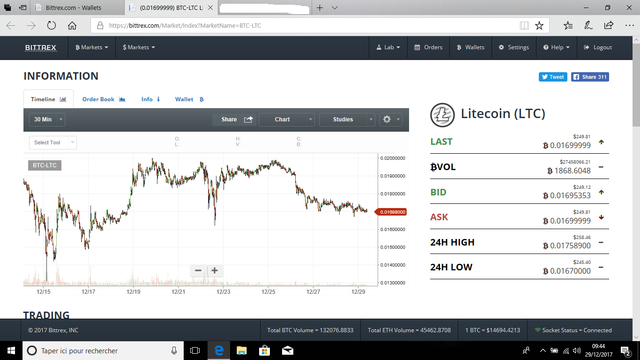
Task: Add web notes with pen icon
Action: [x=588, y=25]
